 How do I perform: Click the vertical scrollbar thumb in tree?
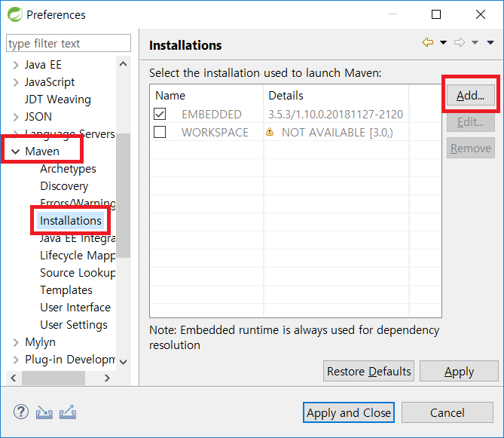click(x=123, y=195)
